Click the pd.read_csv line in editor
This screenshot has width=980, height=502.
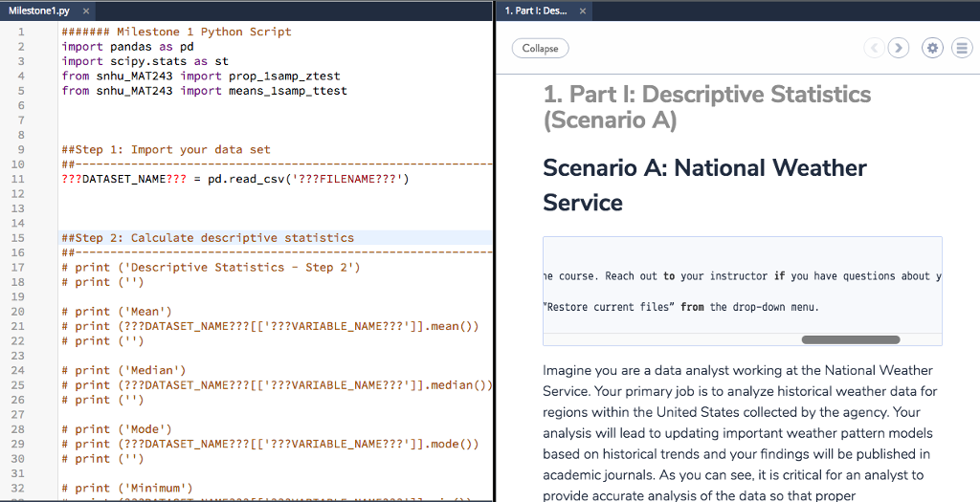[x=235, y=179]
